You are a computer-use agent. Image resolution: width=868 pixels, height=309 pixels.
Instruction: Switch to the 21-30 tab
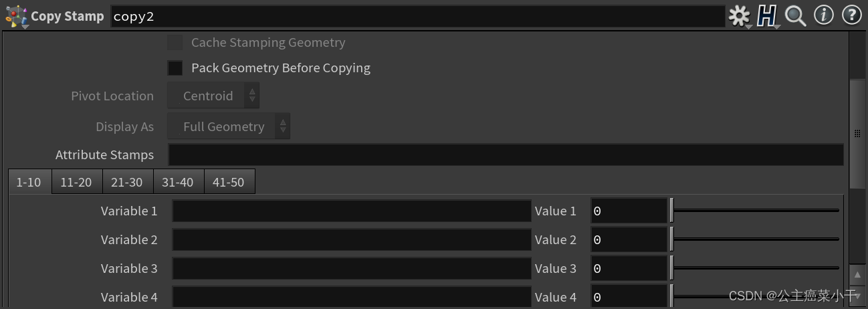[x=127, y=182]
